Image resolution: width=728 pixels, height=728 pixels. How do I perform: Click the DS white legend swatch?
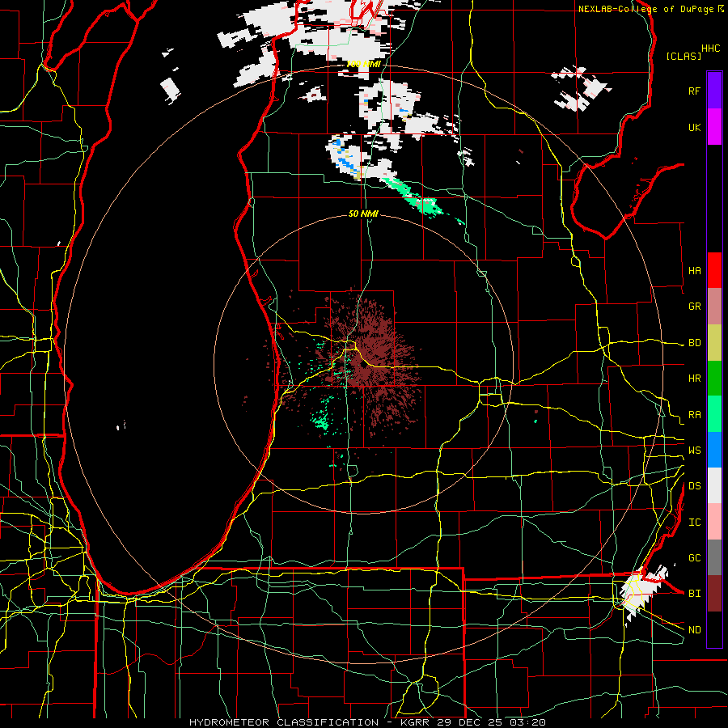coord(714,485)
